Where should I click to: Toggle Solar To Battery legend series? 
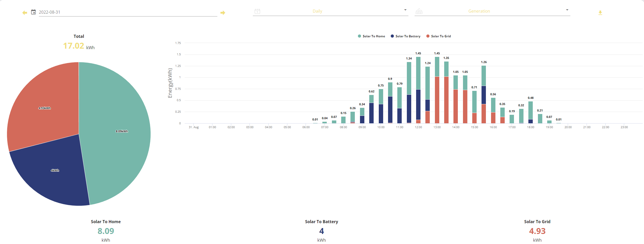406,36
